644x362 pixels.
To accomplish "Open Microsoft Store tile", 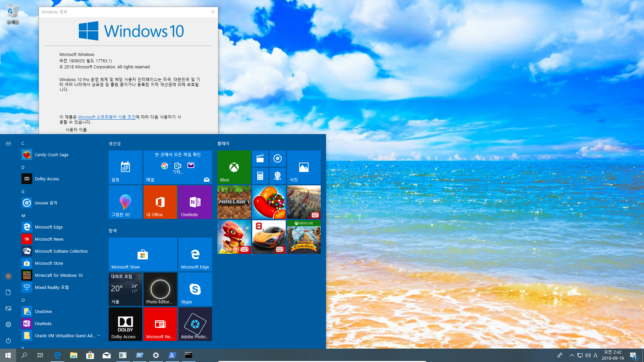I will coord(143,254).
